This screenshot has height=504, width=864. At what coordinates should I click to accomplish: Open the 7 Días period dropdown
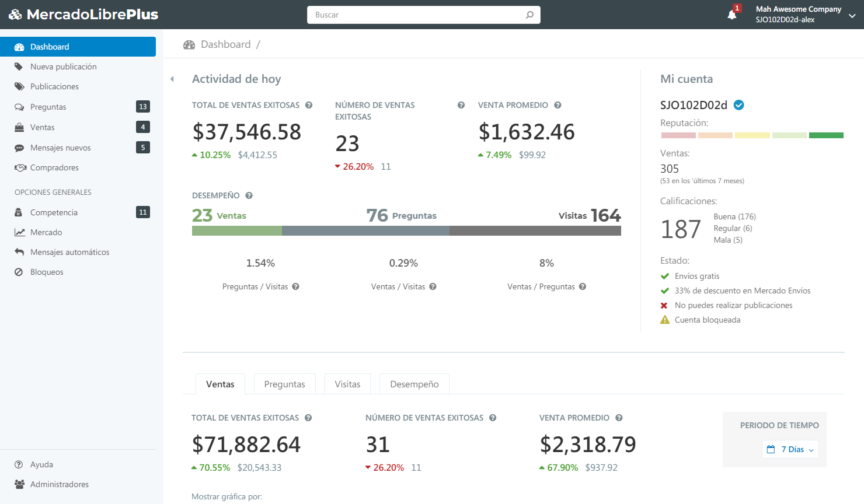click(790, 449)
